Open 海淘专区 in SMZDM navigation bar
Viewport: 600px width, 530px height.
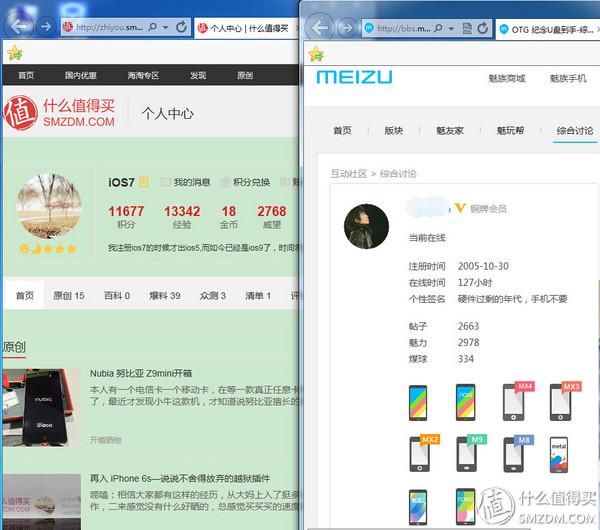click(x=143, y=75)
